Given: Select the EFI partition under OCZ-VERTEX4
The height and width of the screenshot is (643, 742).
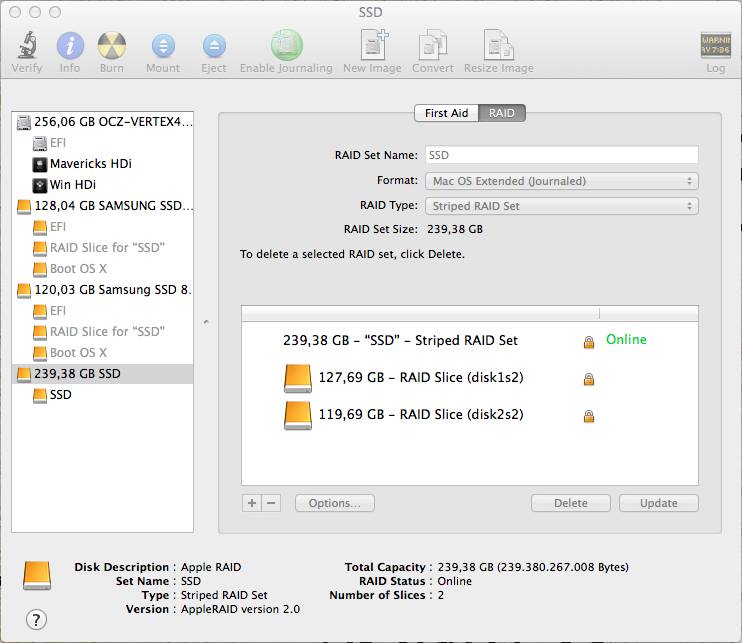Looking at the screenshot, I should pyautogui.click(x=103, y=143).
